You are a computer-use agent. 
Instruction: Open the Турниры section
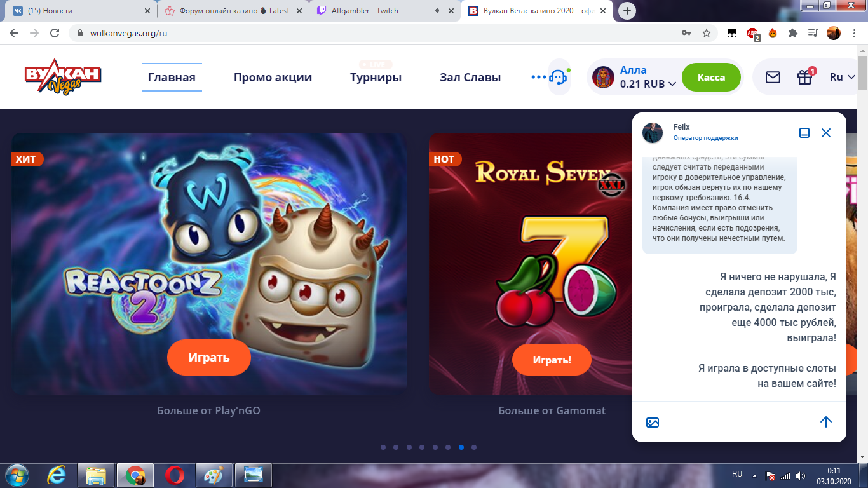(376, 78)
